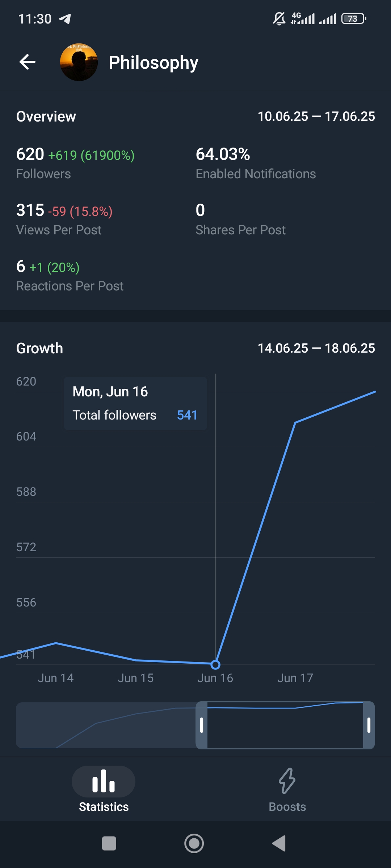Open the Philosophy channel avatar
This screenshot has height=868, width=391.
tap(79, 62)
